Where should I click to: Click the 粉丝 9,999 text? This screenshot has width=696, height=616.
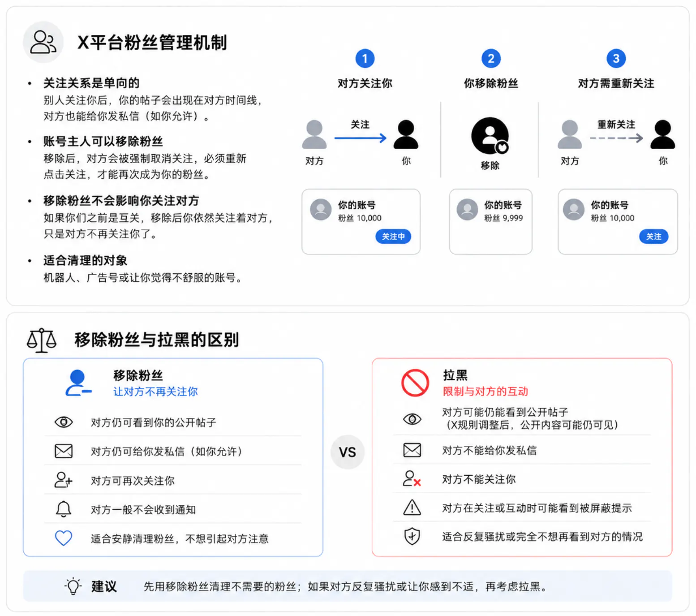pos(503,218)
